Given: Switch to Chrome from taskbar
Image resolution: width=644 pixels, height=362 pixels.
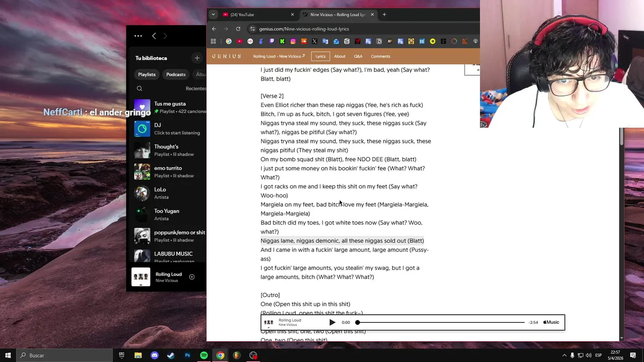Looking at the screenshot, I should 220,355.
